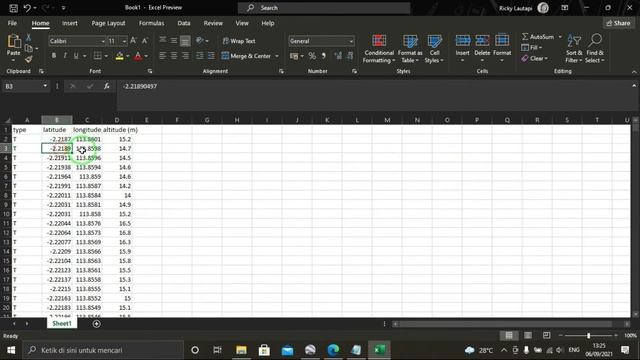Click Increase Font Size icon
This screenshot has width=640, height=360.
tap(133, 41)
